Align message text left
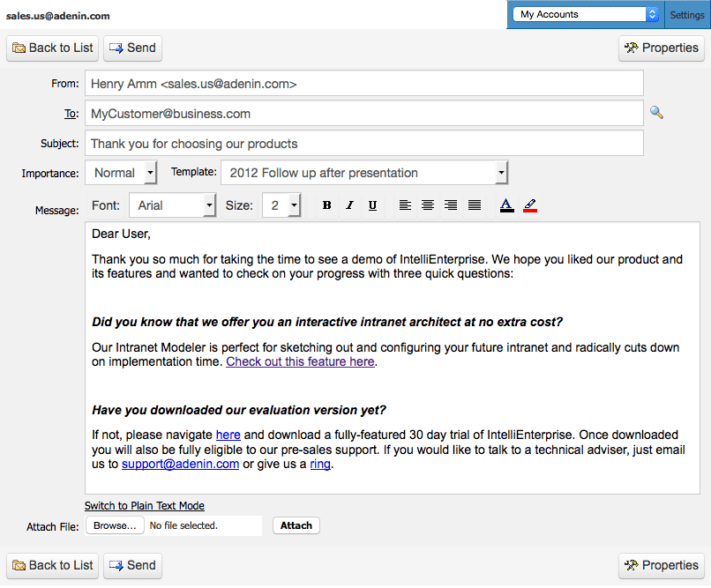The image size is (711, 588). (x=405, y=205)
